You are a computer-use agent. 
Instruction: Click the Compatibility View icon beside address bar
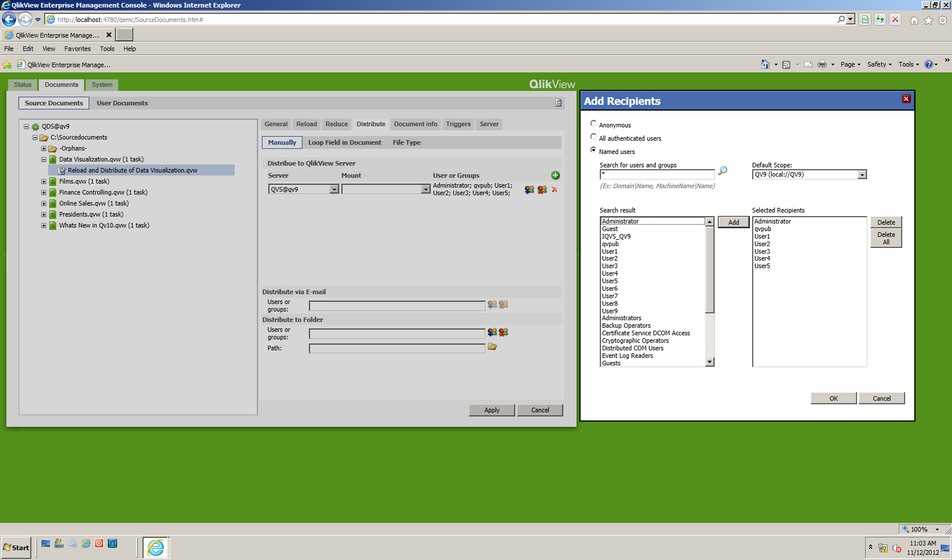tap(865, 19)
